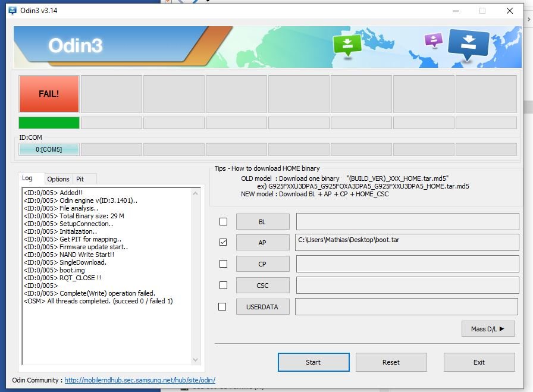
Task: Open the Odin Community samsung link
Action: pos(140,380)
